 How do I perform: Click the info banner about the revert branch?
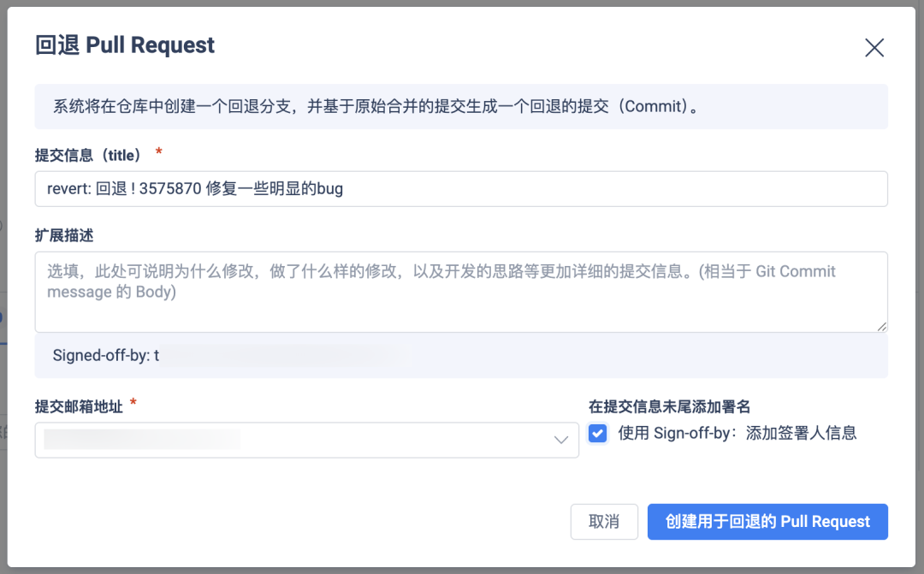coord(461,106)
